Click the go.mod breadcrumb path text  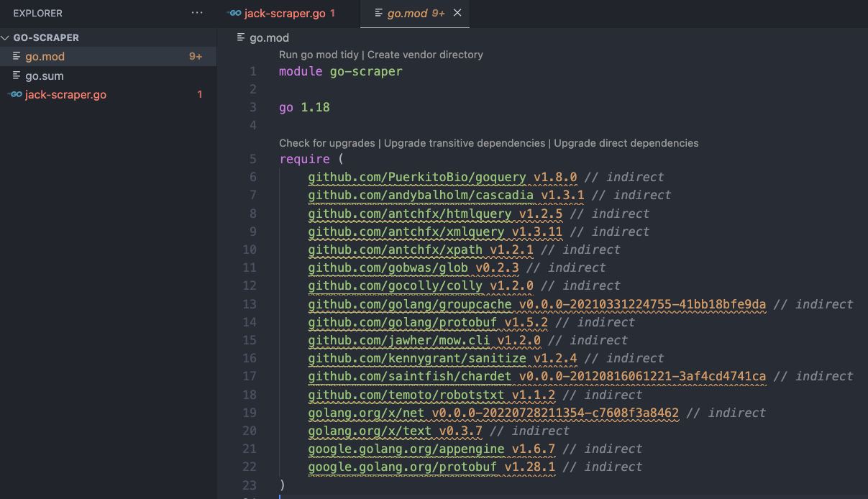[269, 37]
